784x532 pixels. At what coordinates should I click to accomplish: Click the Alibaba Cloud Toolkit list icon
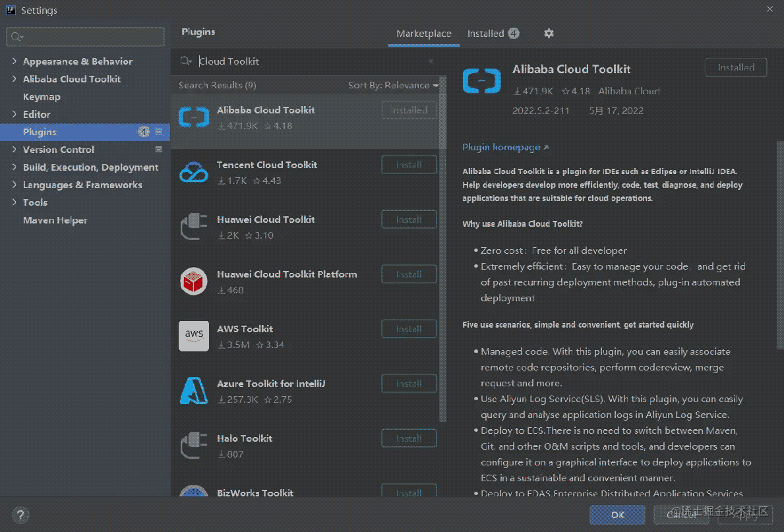[193, 117]
